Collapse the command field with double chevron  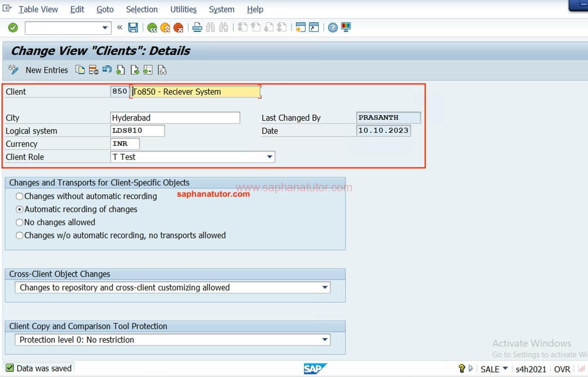(120, 28)
